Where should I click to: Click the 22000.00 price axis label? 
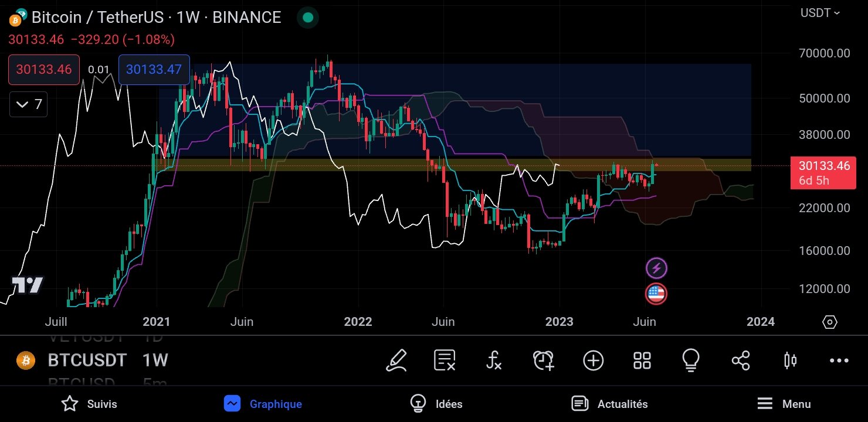[x=824, y=208]
